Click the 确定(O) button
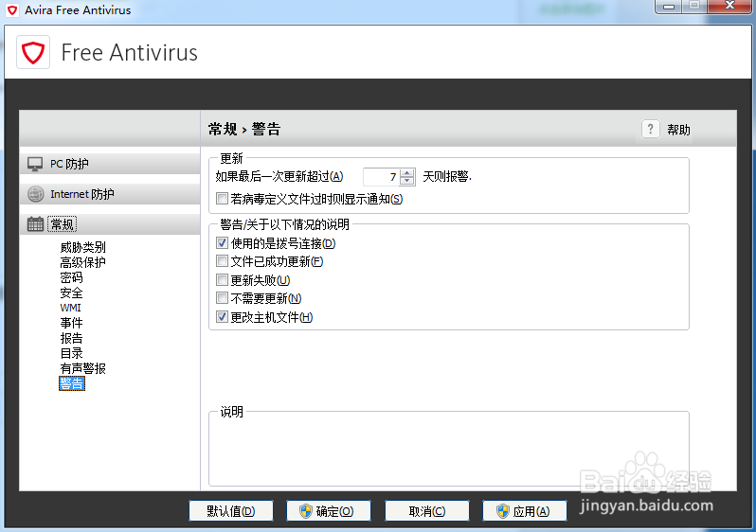Image resolution: width=756 pixels, height=532 pixels. [x=329, y=511]
